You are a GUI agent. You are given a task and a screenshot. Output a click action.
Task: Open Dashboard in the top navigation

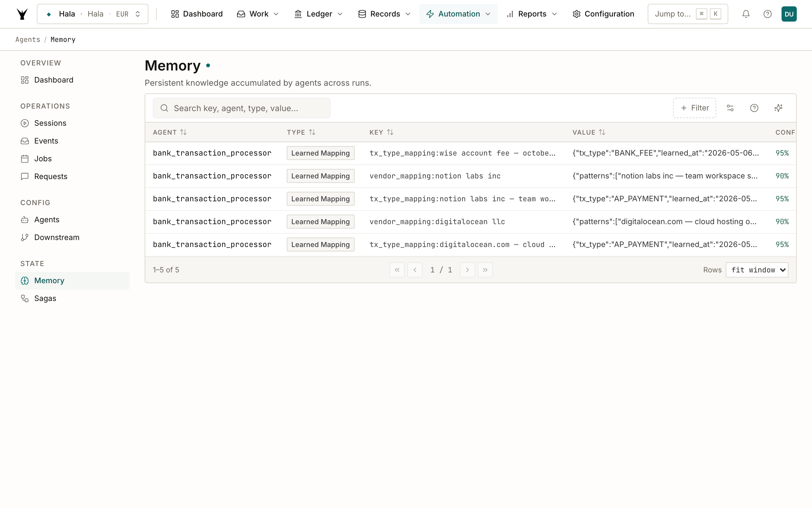[197, 14]
